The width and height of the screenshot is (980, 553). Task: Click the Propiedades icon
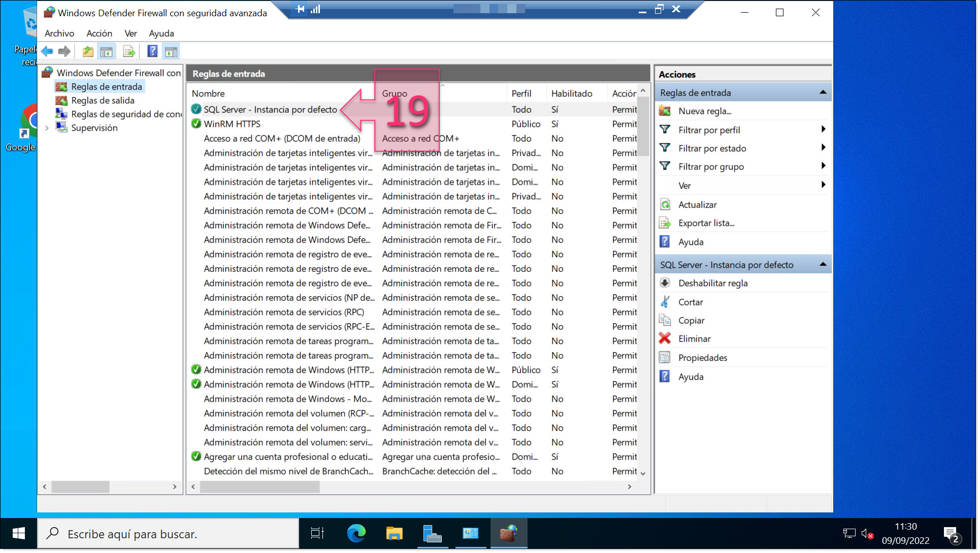665,358
